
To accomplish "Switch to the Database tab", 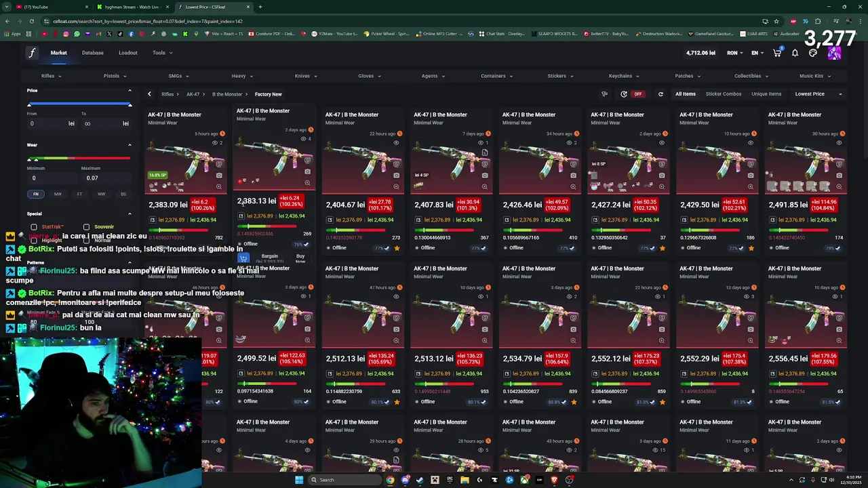I will (93, 53).
